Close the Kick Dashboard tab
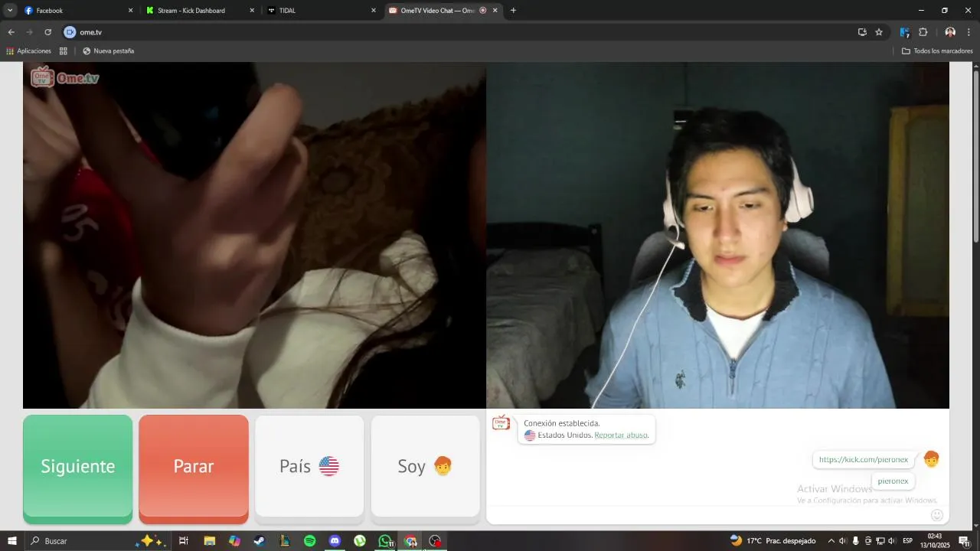 click(x=252, y=11)
